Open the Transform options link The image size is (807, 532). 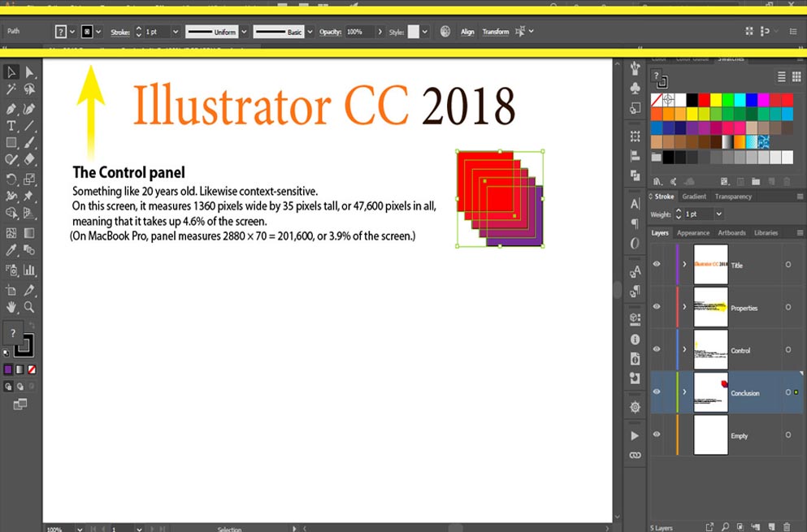click(496, 32)
